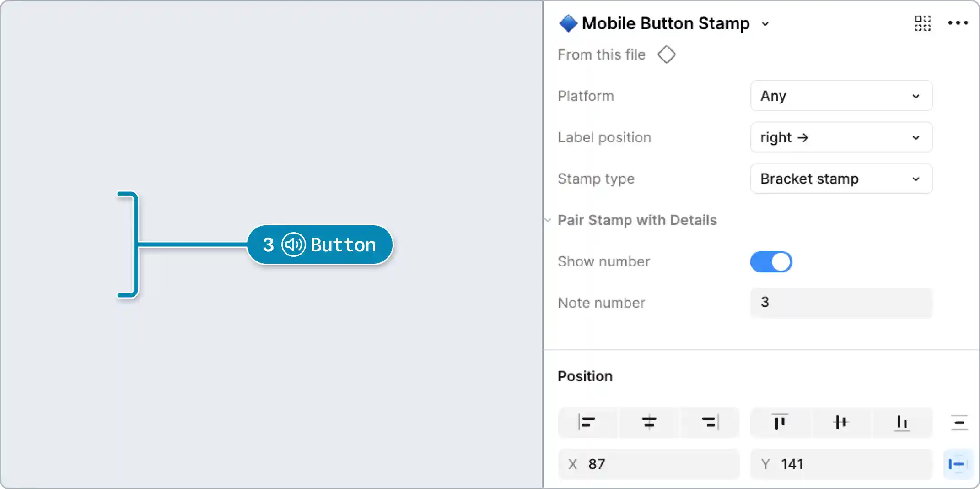Select the teal Button stamp on the canvas
The height and width of the screenshot is (489, 980).
319,244
